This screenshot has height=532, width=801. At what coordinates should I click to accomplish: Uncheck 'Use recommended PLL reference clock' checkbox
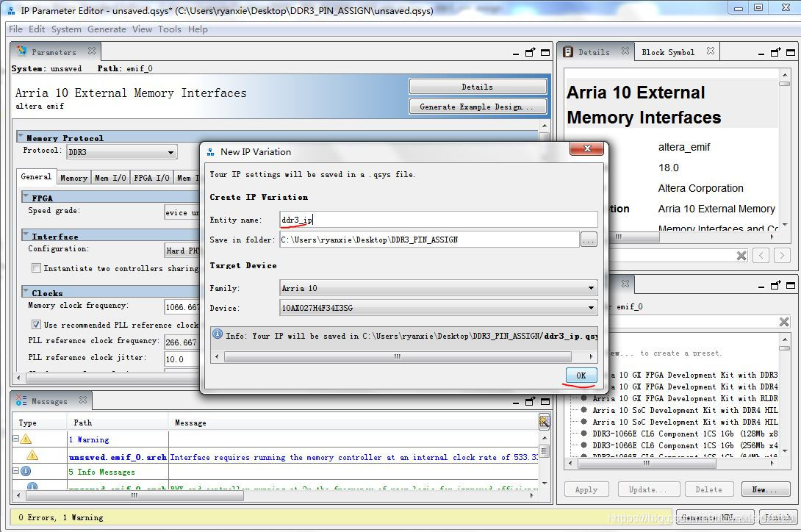[36, 324]
